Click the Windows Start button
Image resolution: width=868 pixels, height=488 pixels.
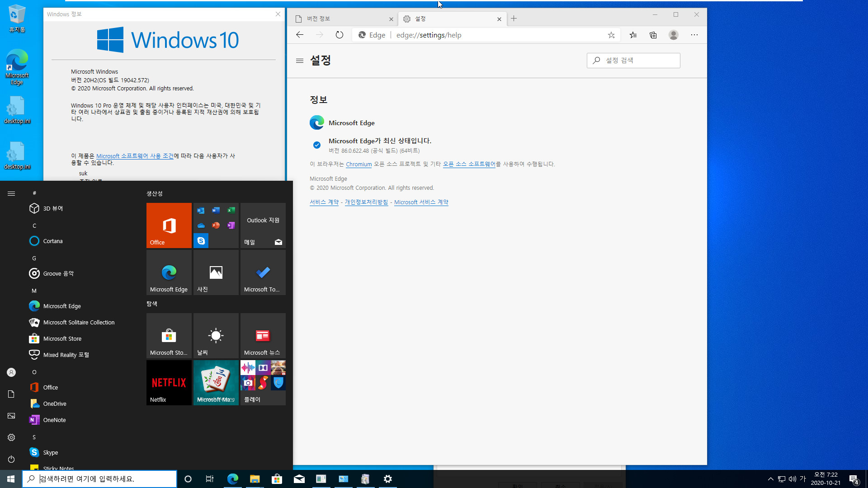coord(11,479)
